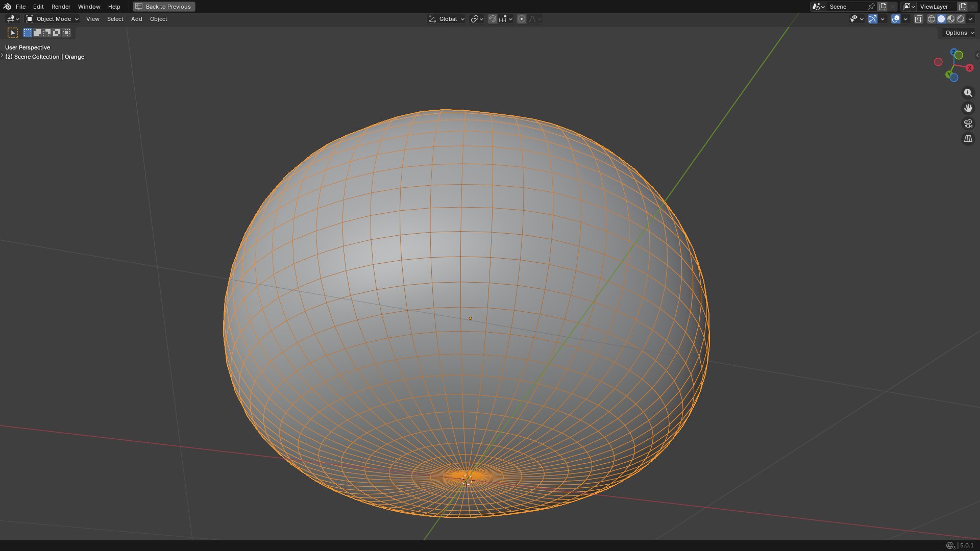Click the Blender logo menu icon
The image size is (980, 551).
coord(7,7)
